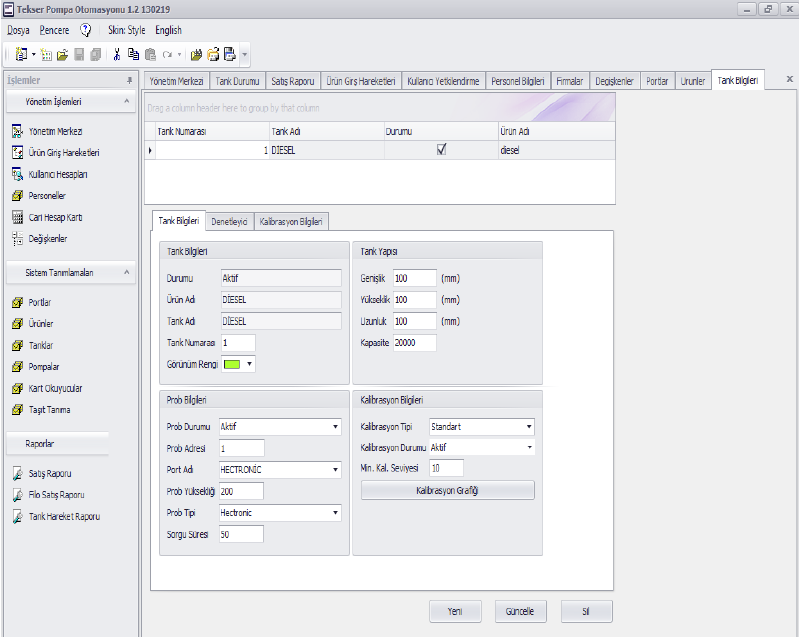The image size is (799, 637).
Task: Open Tank Hareket Raporu in sidebar
Action: 64,517
